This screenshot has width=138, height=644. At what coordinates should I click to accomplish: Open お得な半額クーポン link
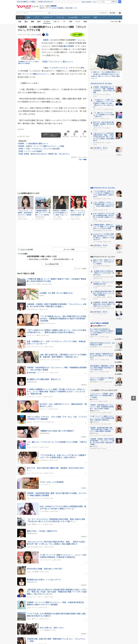click(x=71, y=8)
